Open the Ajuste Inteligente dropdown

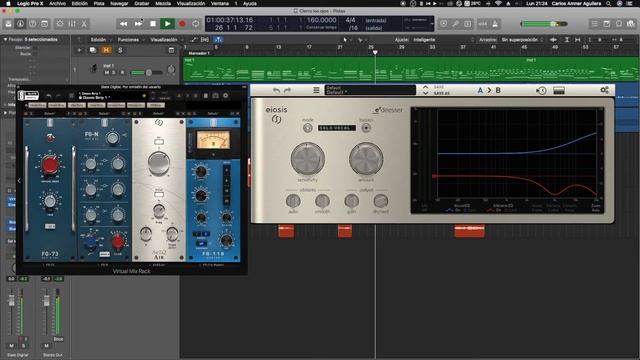(443, 40)
